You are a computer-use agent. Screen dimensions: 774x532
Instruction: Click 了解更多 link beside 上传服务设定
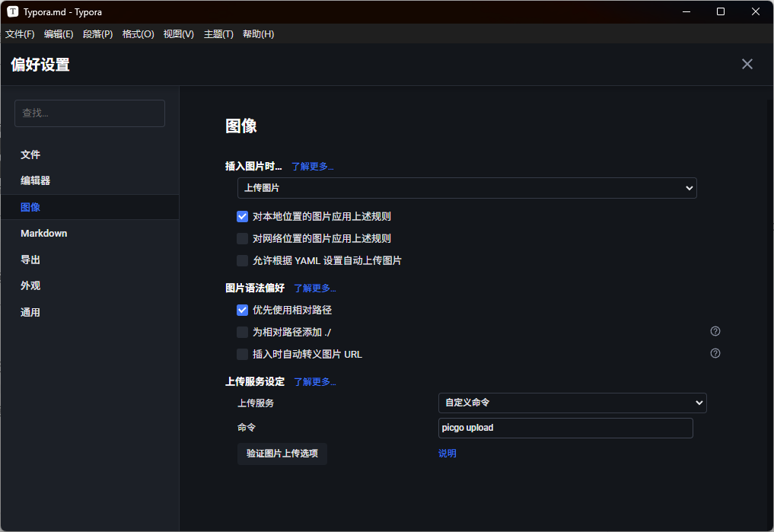coord(315,382)
